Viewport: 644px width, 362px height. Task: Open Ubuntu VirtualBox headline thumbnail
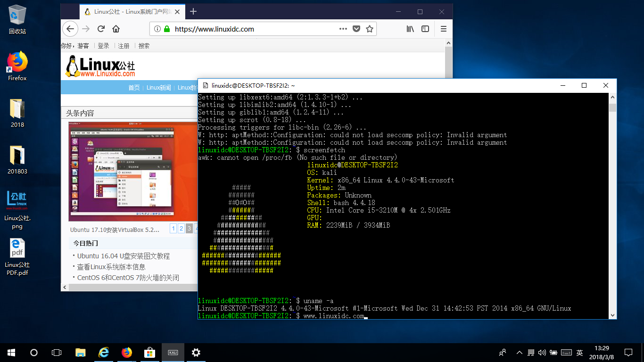click(133, 172)
